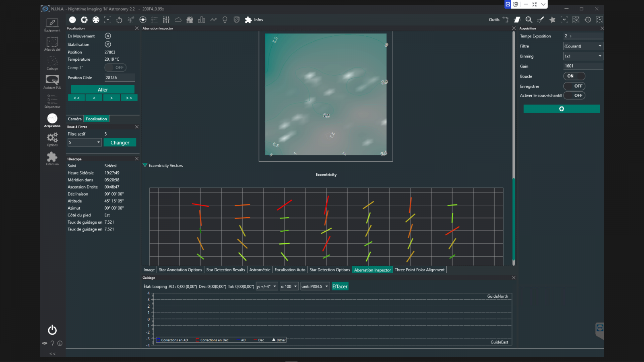Open the Focalisation Auto tab
644x362 pixels.
coord(290,270)
